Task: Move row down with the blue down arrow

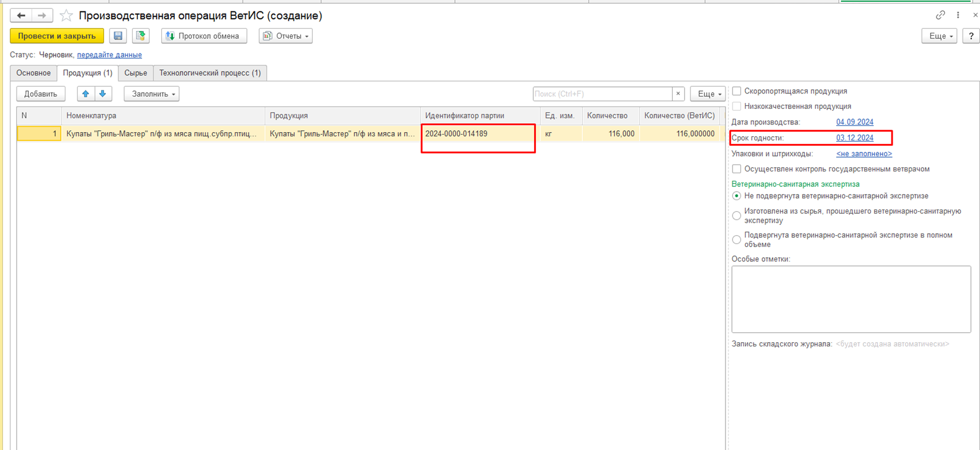Action: 103,94
